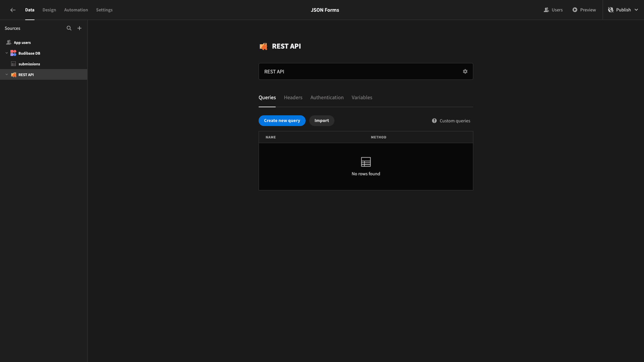
Task: Click the JSON Forms app title
Action: coord(325,10)
